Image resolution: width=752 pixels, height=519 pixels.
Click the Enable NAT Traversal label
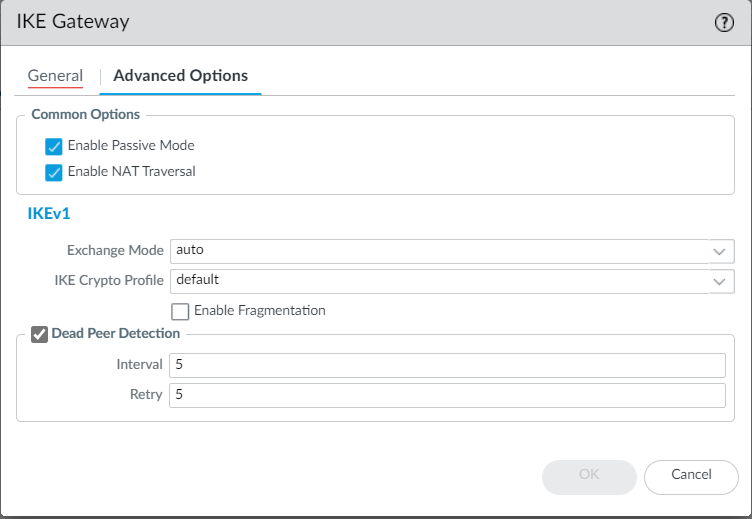pos(131,172)
